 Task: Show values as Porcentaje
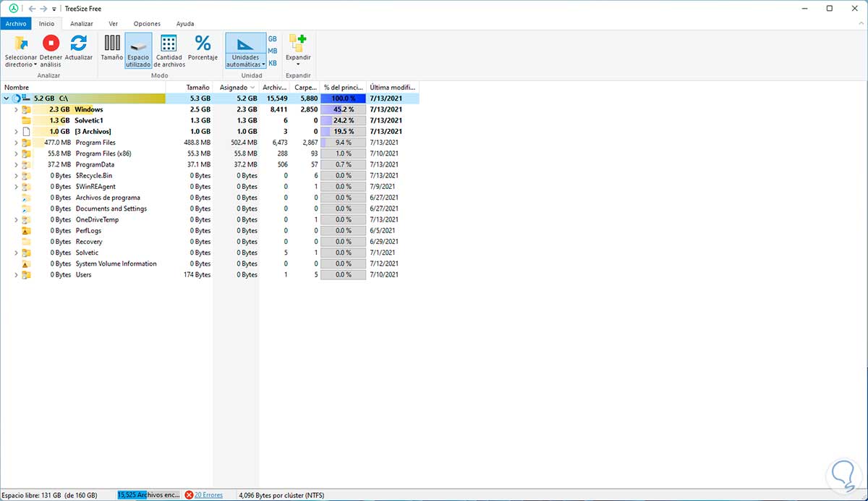tap(203, 48)
